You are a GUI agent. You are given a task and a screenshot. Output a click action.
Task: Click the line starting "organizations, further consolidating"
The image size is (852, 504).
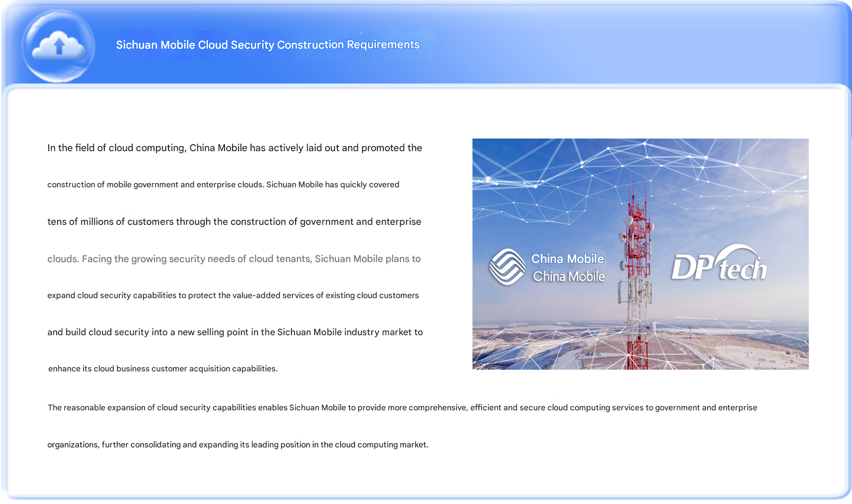click(x=238, y=445)
